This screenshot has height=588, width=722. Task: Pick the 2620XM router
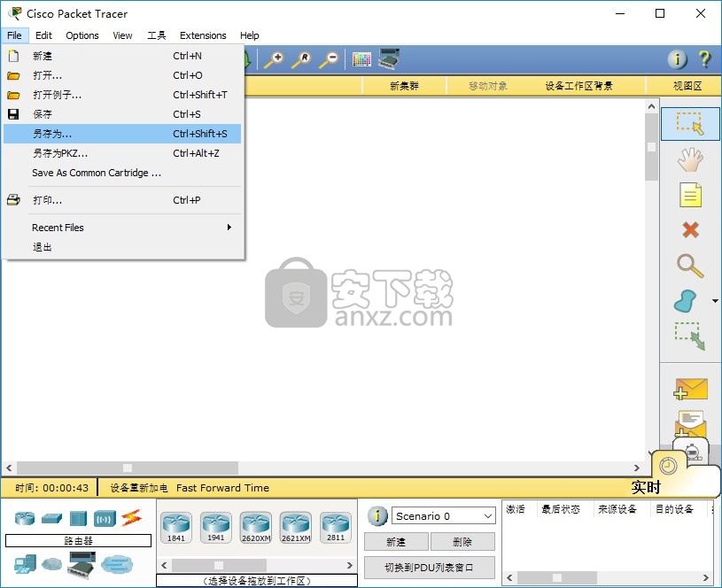[256, 528]
